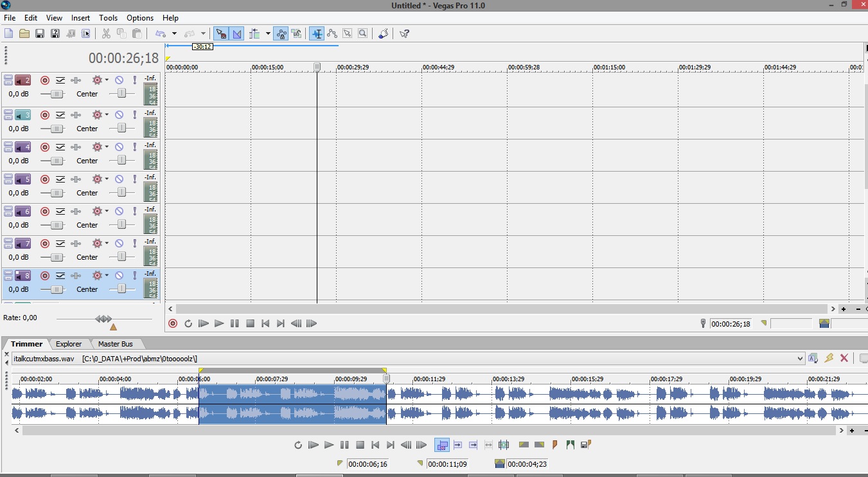Screen dimensions: 868x477
Task: Click the Cut scissors icon
Action: click(x=106, y=33)
